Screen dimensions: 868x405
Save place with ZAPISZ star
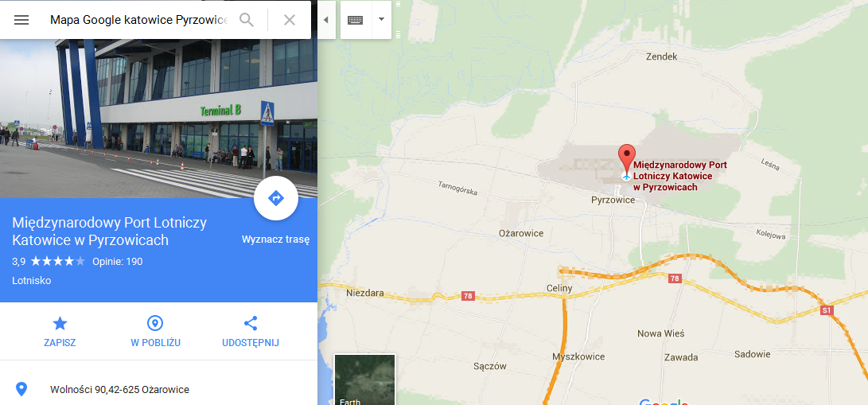60,332
